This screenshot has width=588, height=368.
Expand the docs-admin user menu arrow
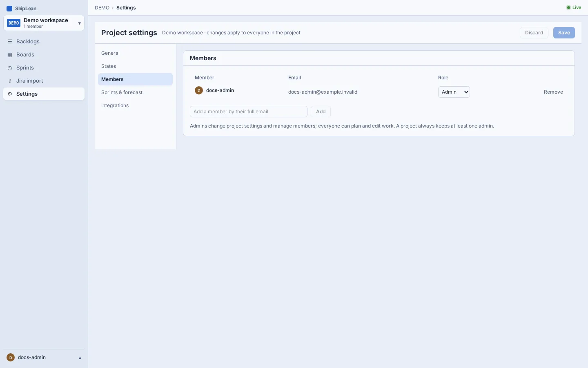pyautogui.click(x=80, y=358)
